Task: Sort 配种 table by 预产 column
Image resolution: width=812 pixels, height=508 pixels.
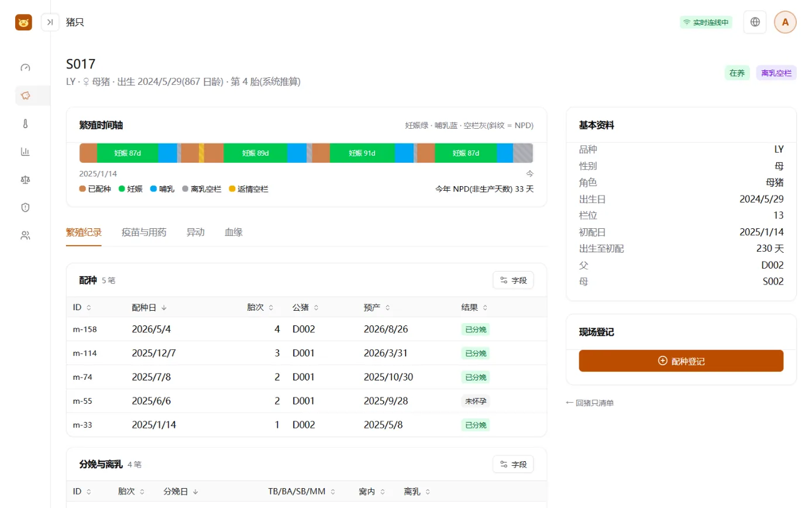Action: [x=377, y=307]
